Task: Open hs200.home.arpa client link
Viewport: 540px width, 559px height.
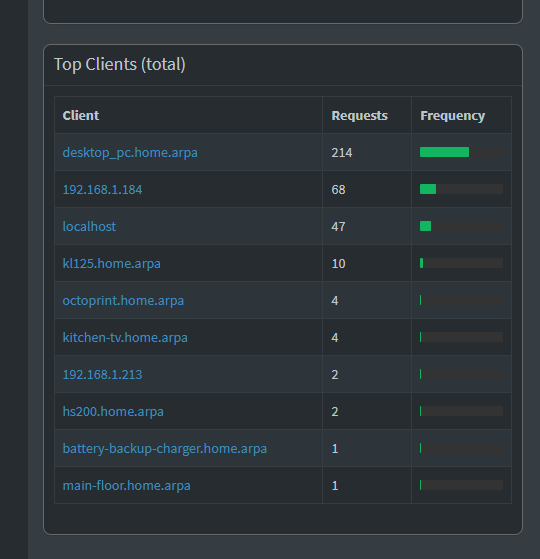Action: point(113,411)
